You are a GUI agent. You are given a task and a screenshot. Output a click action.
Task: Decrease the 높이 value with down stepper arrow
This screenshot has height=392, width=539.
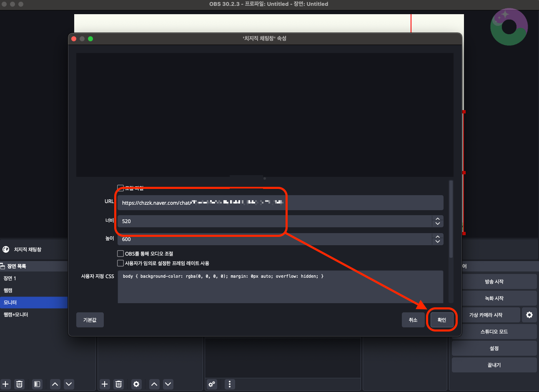[x=438, y=242]
